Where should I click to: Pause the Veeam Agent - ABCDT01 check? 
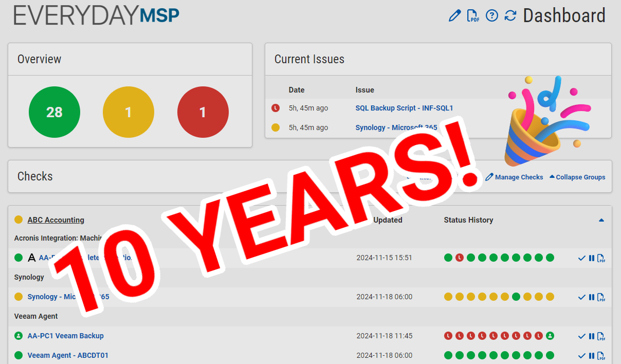point(592,356)
